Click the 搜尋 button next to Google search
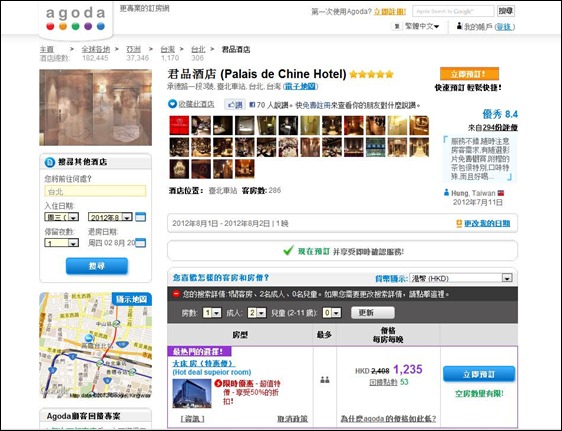This screenshot has height=431, width=562. coord(506,11)
